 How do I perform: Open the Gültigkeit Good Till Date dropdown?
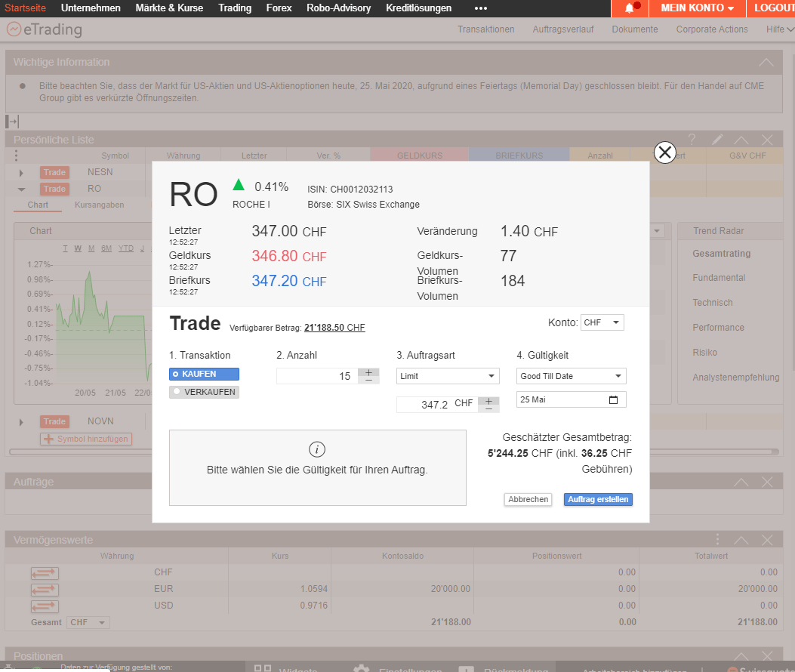572,376
